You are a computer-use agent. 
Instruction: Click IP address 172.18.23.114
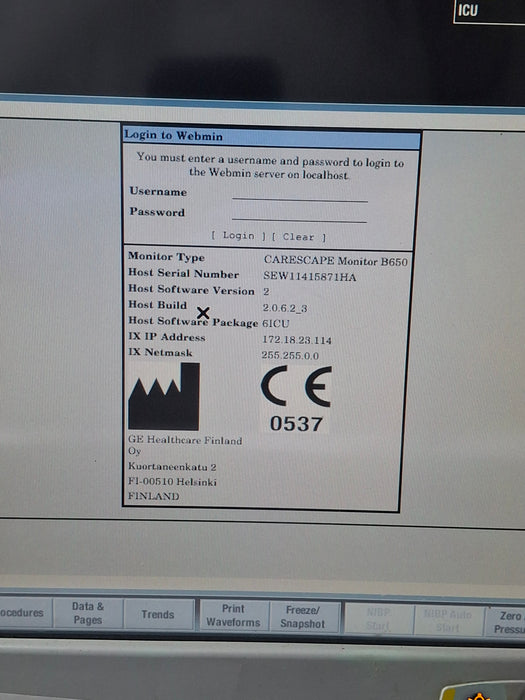pyautogui.click(x=297, y=340)
